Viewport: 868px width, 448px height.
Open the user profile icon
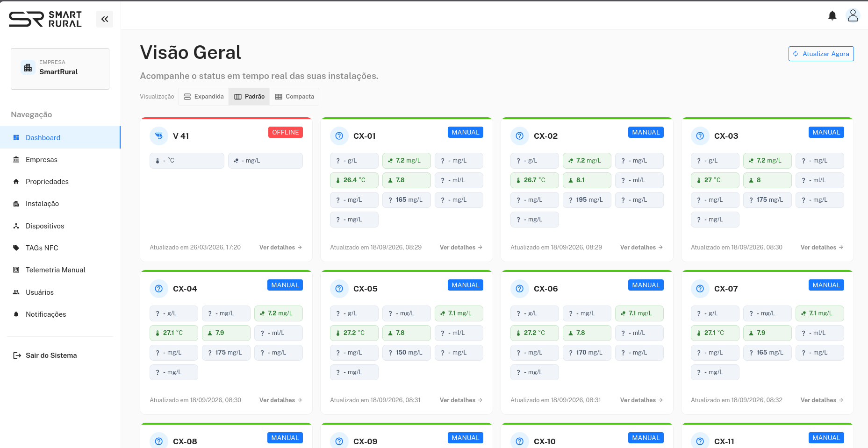pos(853,16)
